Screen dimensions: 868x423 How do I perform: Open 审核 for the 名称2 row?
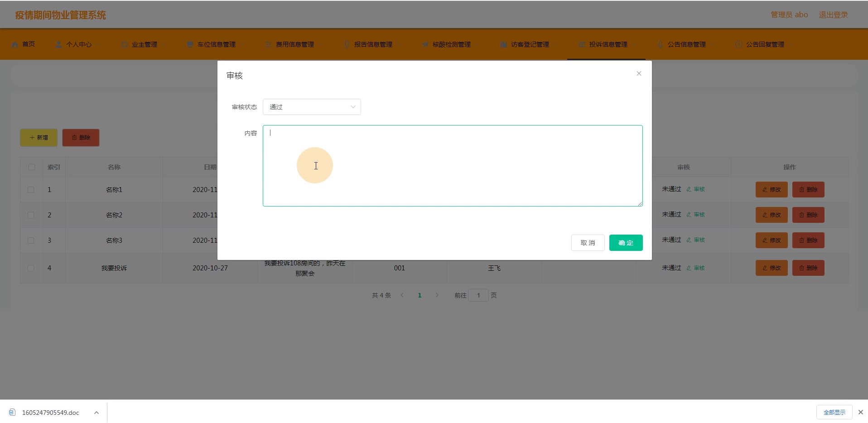click(x=696, y=215)
